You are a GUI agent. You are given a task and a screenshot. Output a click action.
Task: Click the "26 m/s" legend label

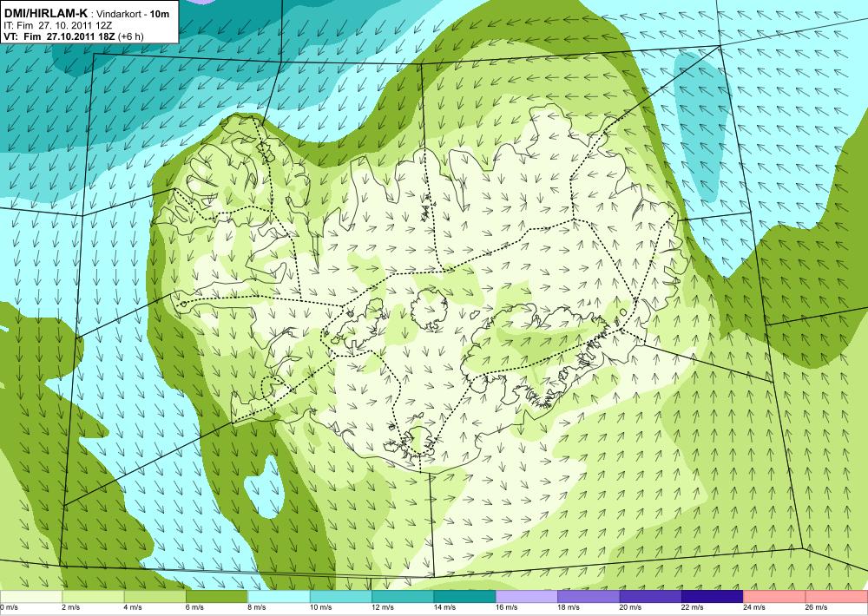[x=817, y=607]
